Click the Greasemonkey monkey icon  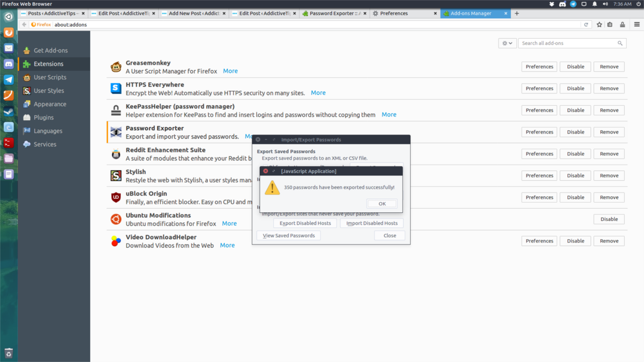click(116, 67)
